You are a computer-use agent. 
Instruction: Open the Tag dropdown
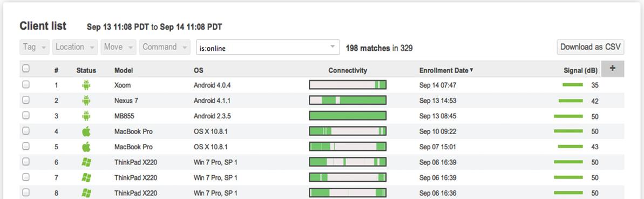(x=35, y=47)
